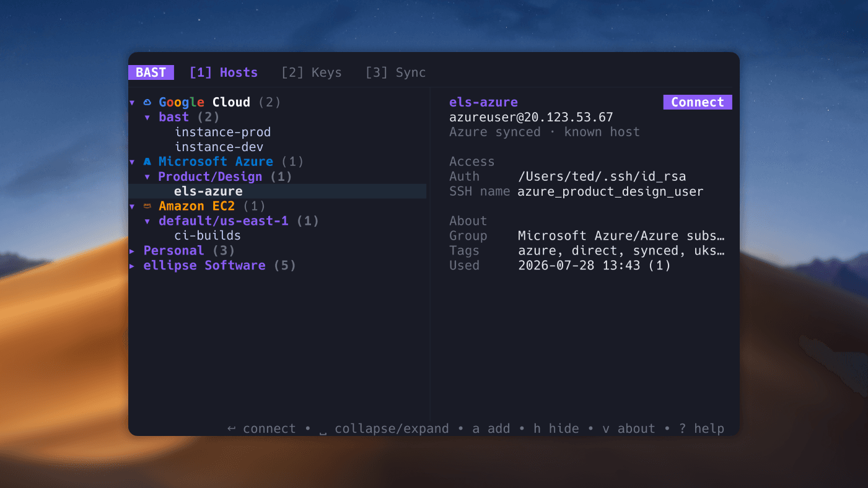Click the 'v about' shortcut hint

(x=629, y=429)
